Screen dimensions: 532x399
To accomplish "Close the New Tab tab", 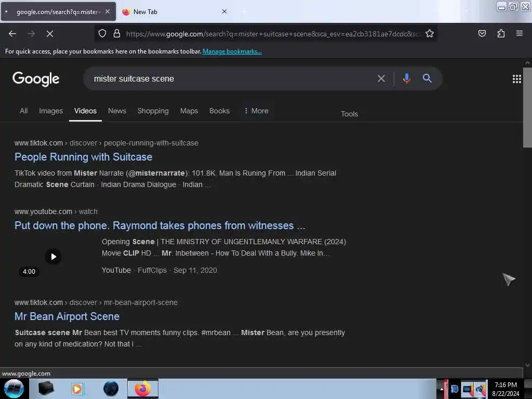I will pyautogui.click(x=224, y=11).
